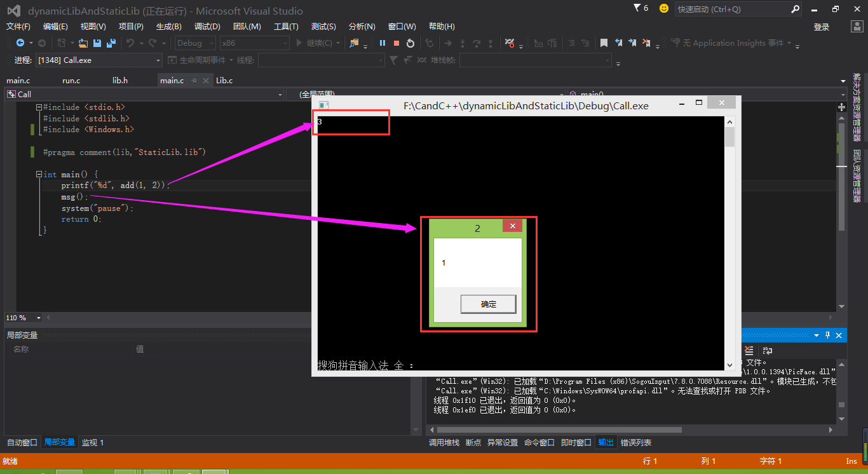Viewport: 868px width, 474px height.
Task: Click the console window vertical scrollbar
Action: click(x=730, y=243)
